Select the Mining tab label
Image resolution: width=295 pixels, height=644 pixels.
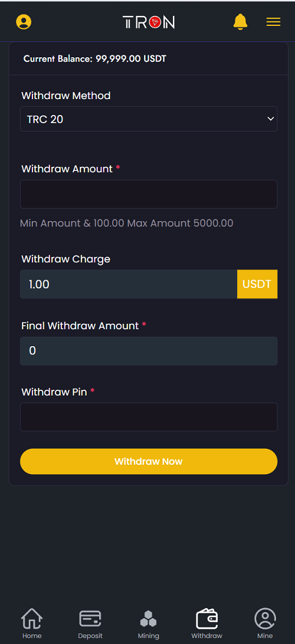click(x=148, y=636)
